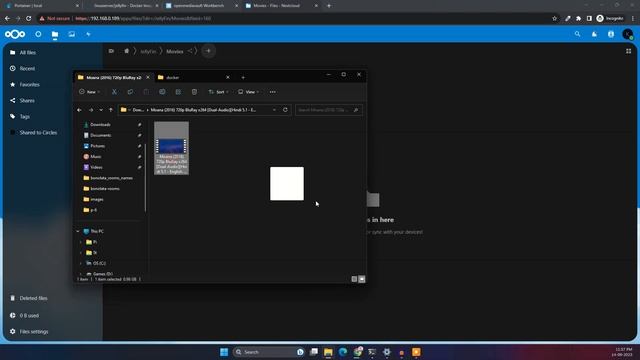The width and height of the screenshot is (640, 360).
Task: Click the share icon beside Movies breadcrumb
Action: click(190, 51)
